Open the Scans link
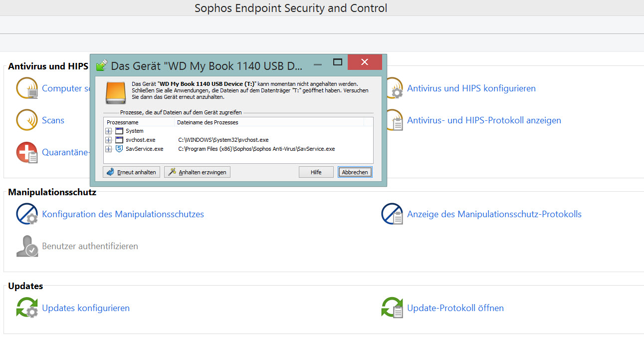This screenshot has height=357, width=644. (x=53, y=120)
